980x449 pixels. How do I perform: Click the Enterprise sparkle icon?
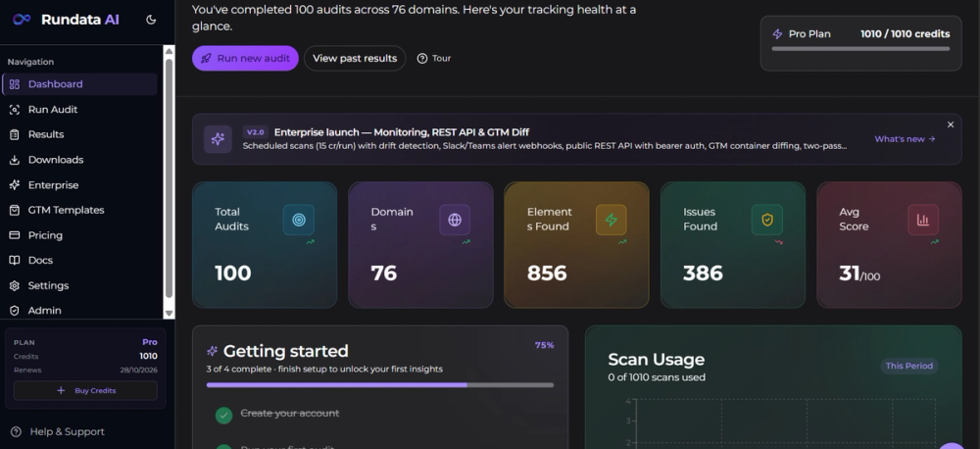pyautogui.click(x=15, y=185)
